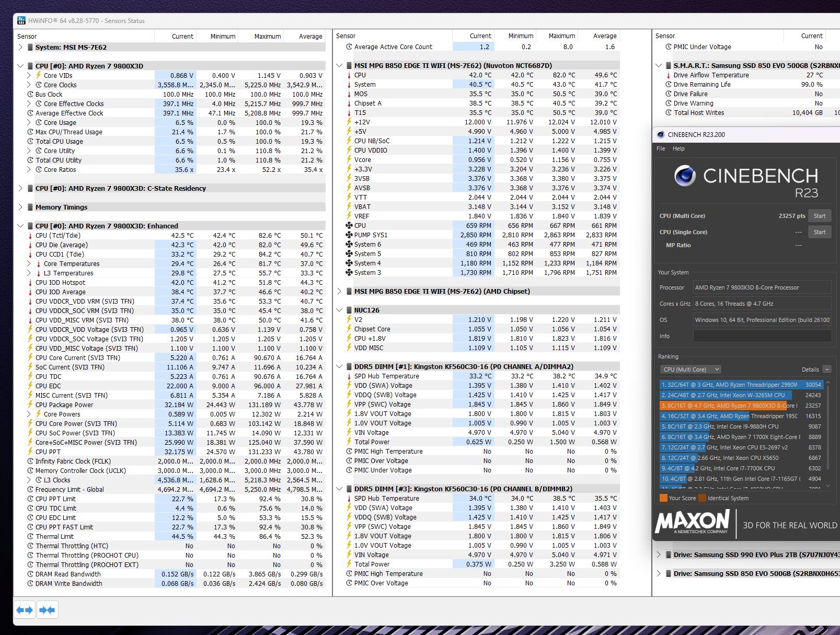Click the Thermal Limit row label
This screenshot has width=840, height=635.
pyautogui.click(x=55, y=536)
